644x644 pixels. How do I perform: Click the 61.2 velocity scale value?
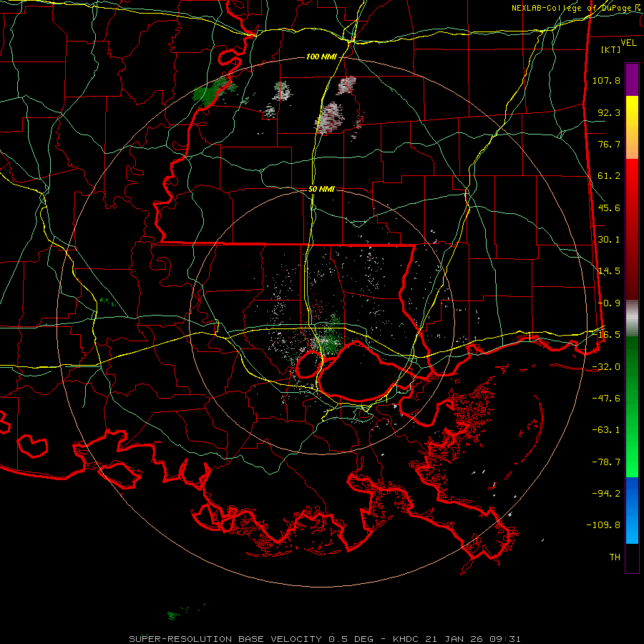[609, 176]
